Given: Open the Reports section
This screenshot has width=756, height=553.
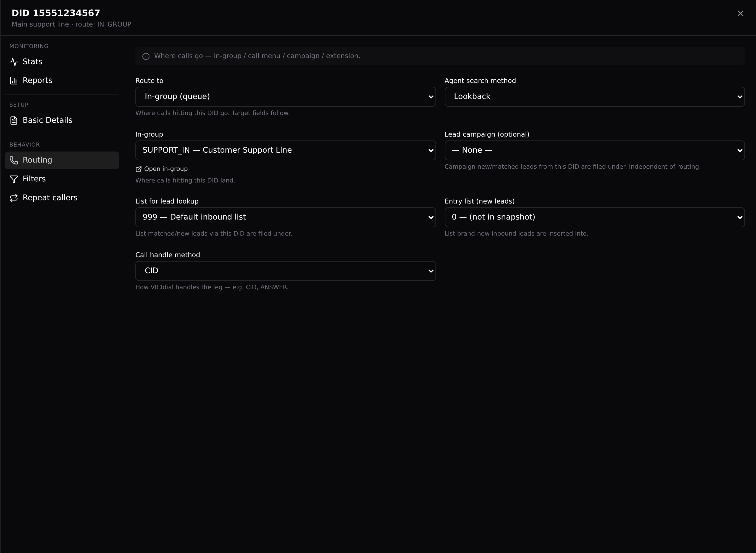Looking at the screenshot, I should point(62,80).
